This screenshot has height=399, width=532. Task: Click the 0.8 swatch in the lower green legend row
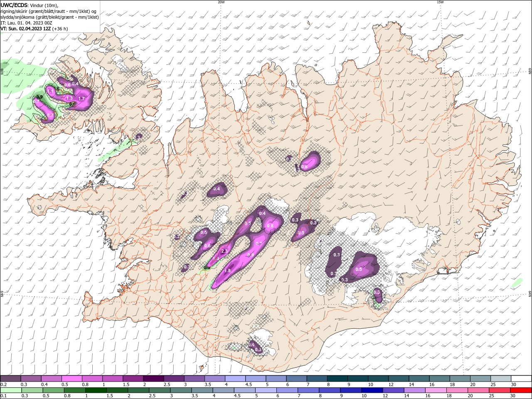(75, 390)
